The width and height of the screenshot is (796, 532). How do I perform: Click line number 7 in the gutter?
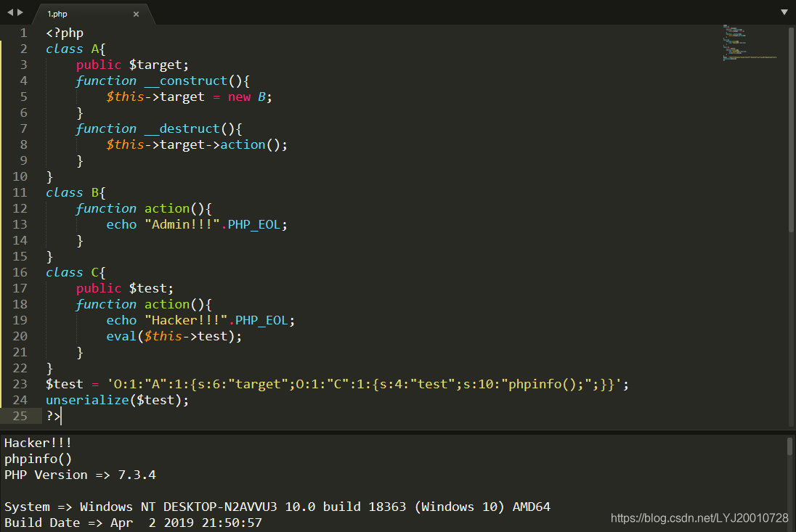(x=23, y=128)
